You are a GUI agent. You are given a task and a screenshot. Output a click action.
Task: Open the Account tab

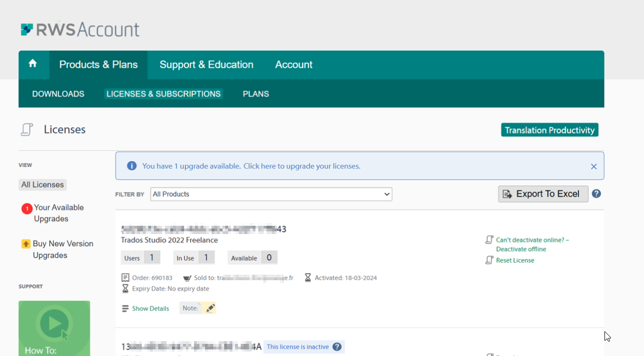pos(293,65)
